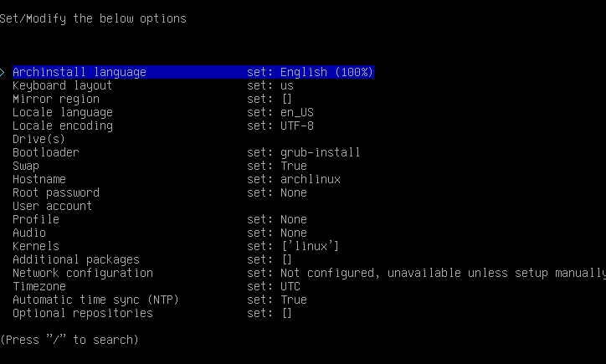This screenshot has height=364, width=606.
Task: Choose the Mirror region entry
Action: [56, 99]
